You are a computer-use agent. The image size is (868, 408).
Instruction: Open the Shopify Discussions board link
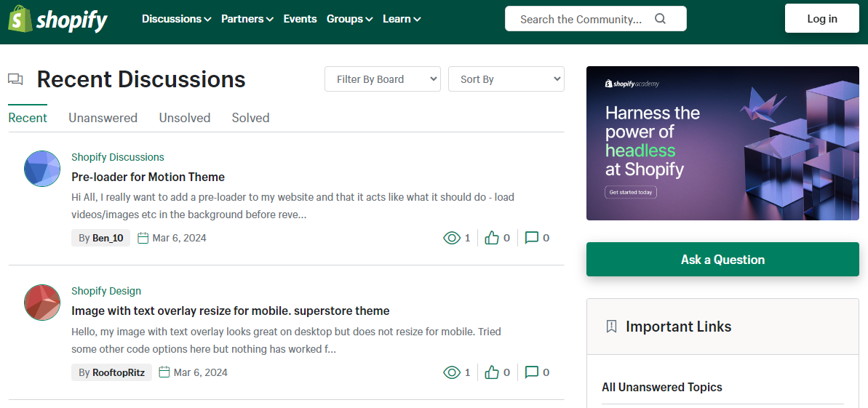point(118,157)
